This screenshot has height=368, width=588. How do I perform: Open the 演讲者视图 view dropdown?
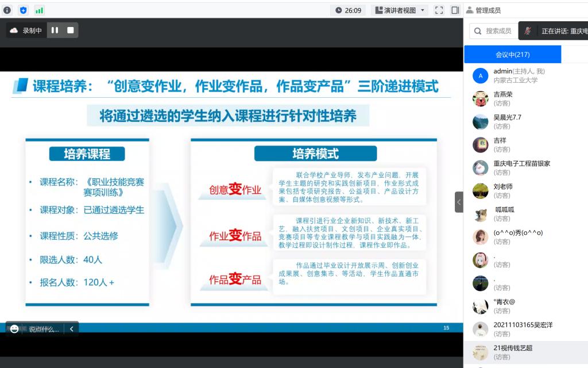tap(400, 10)
